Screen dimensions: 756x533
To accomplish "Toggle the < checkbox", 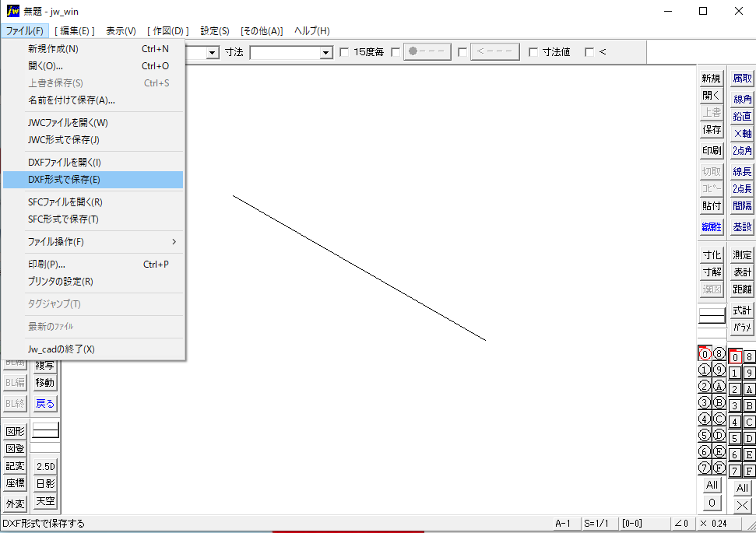I will (589, 52).
